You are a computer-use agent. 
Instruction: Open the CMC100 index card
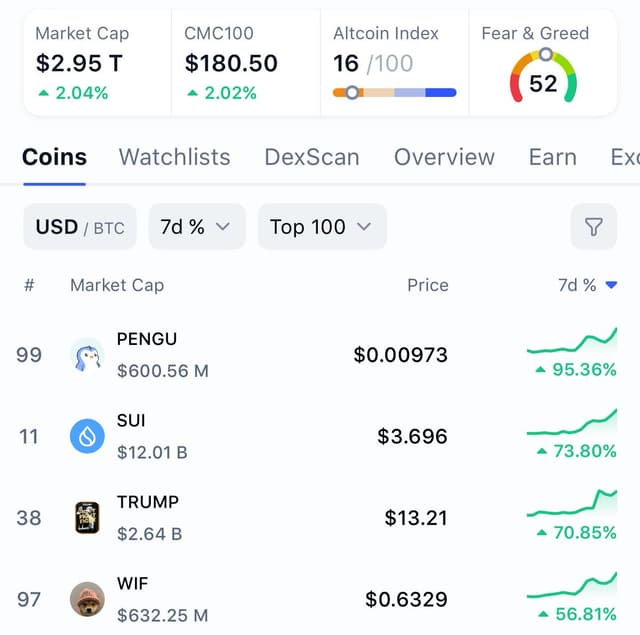point(246,63)
